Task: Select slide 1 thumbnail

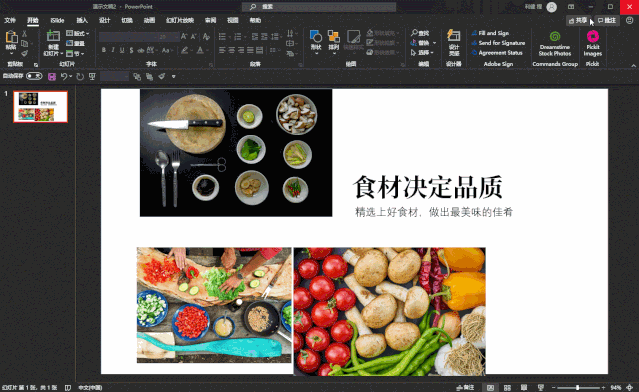Action: [x=40, y=107]
